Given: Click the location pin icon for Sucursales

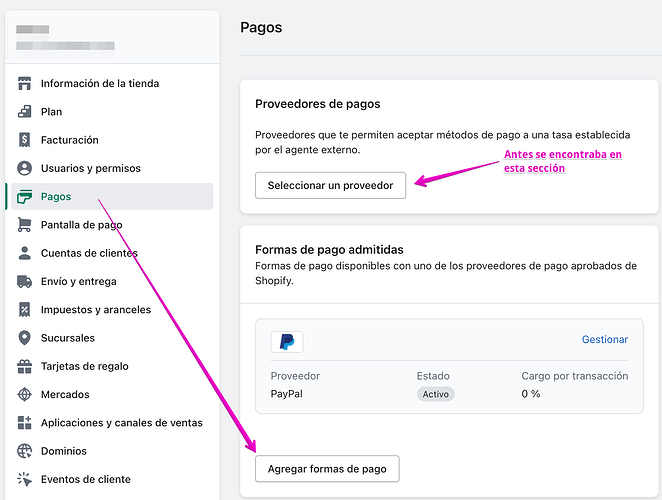Looking at the screenshot, I should click(x=24, y=338).
